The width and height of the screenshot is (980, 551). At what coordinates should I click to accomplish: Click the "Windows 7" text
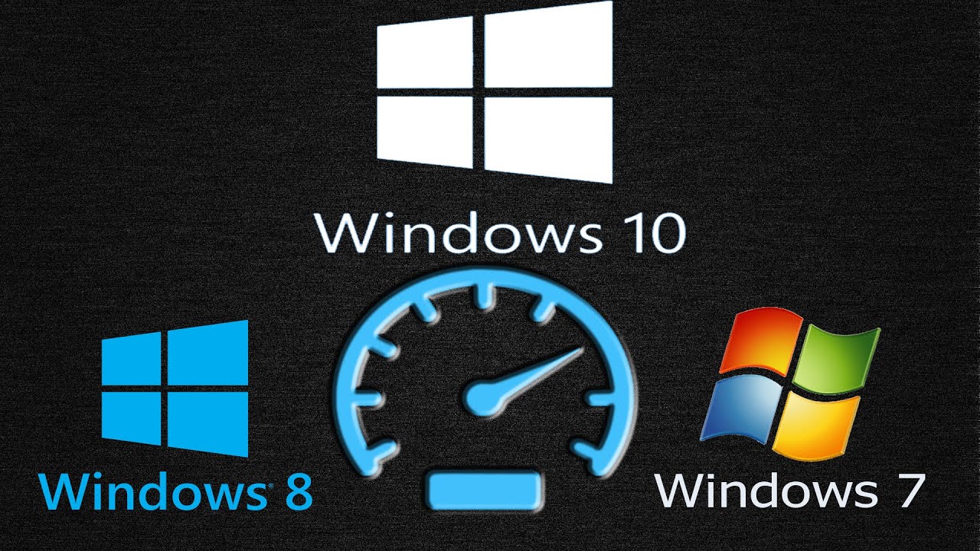[x=789, y=490]
